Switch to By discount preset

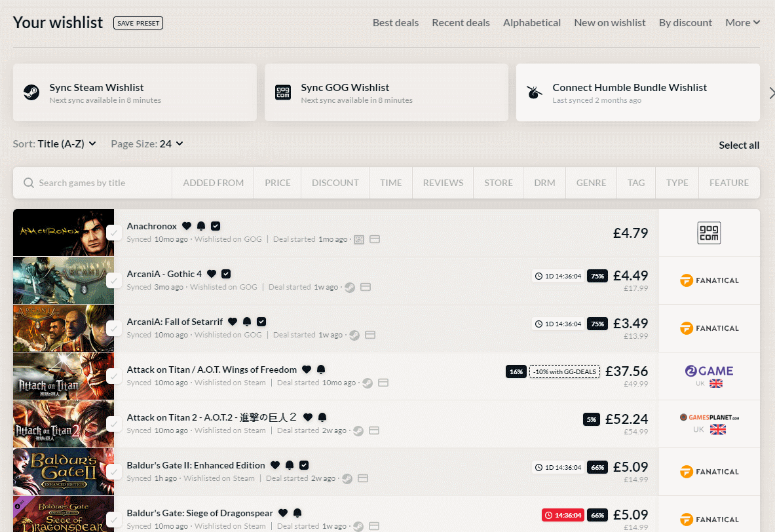click(x=685, y=23)
